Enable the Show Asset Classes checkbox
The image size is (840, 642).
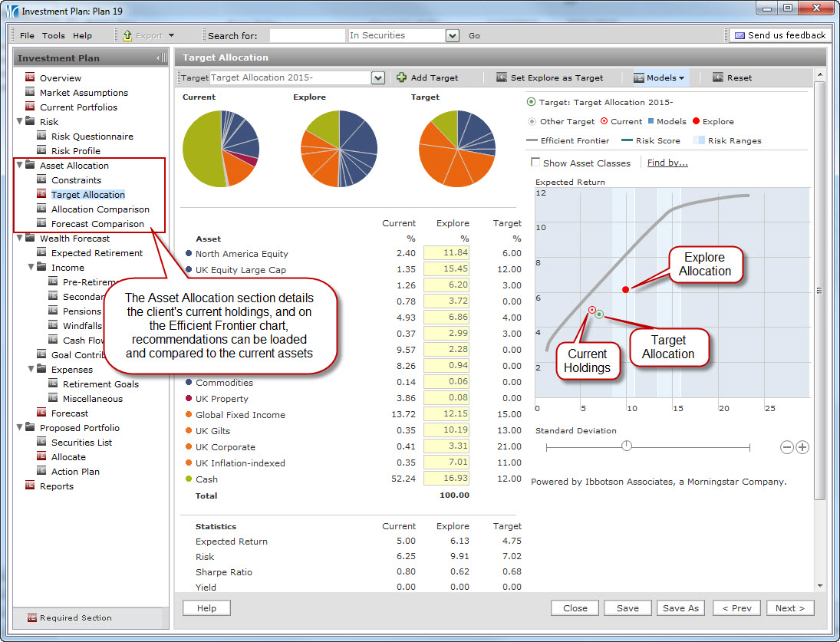pyautogui.click(x=535, y=163)
